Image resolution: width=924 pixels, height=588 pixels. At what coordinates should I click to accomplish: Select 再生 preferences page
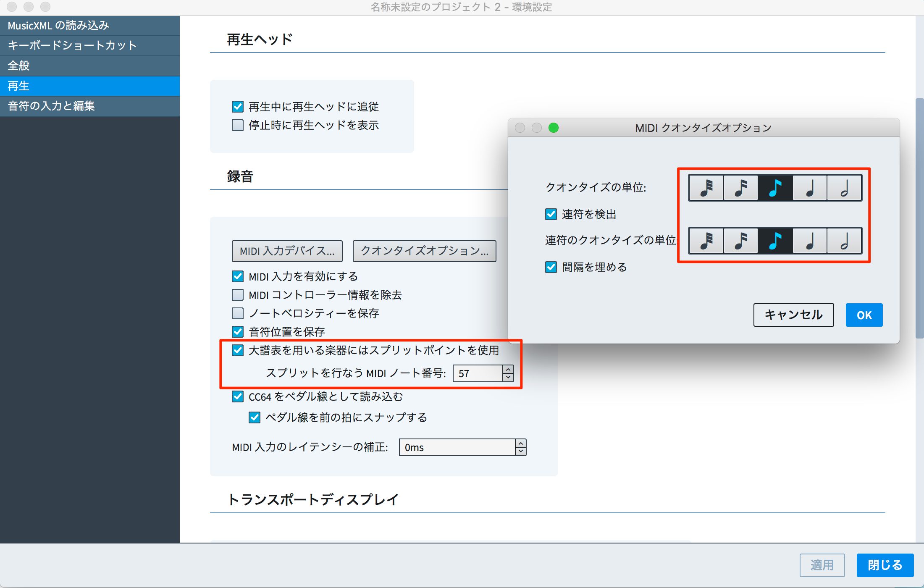[90, 86]
